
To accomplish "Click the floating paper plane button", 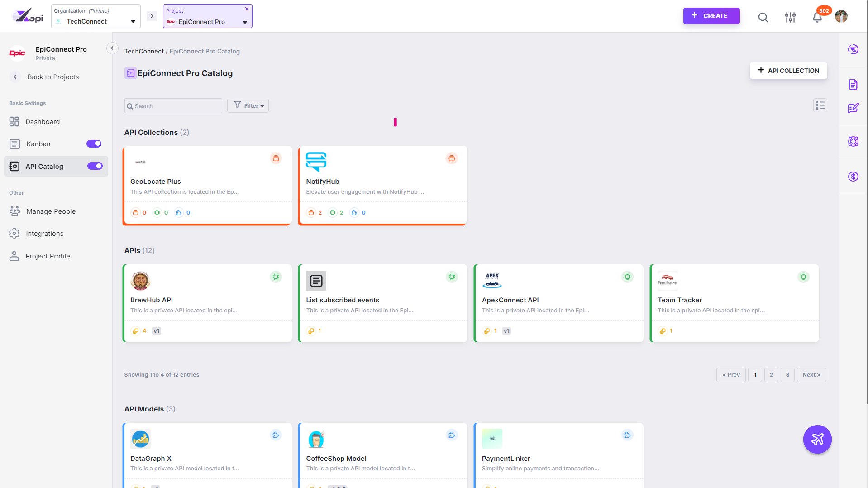I will click(x=817, y=439).
